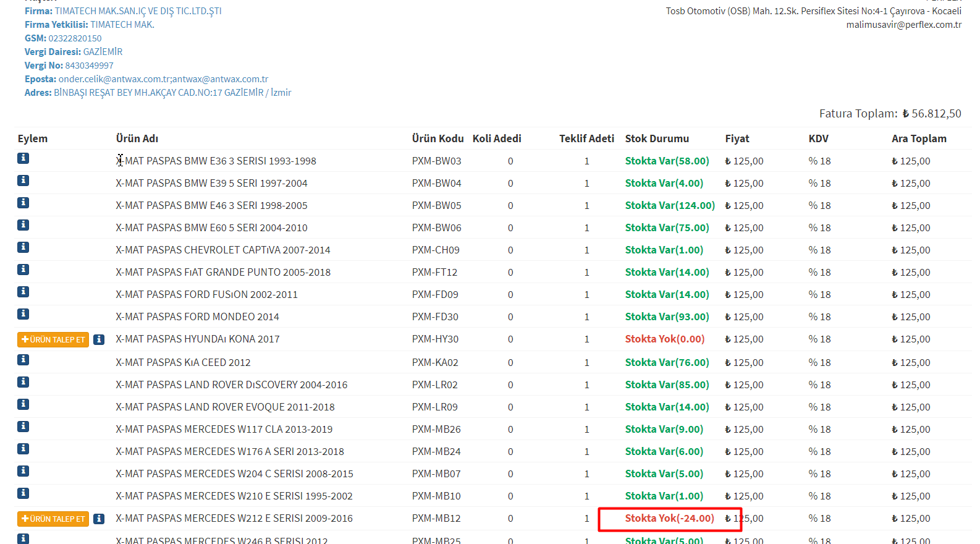Request product for Hyundai Kona with Ürün Talep Et
This screenshot has height=544, width=980.
pyautogui.click(x=53, y=339)
